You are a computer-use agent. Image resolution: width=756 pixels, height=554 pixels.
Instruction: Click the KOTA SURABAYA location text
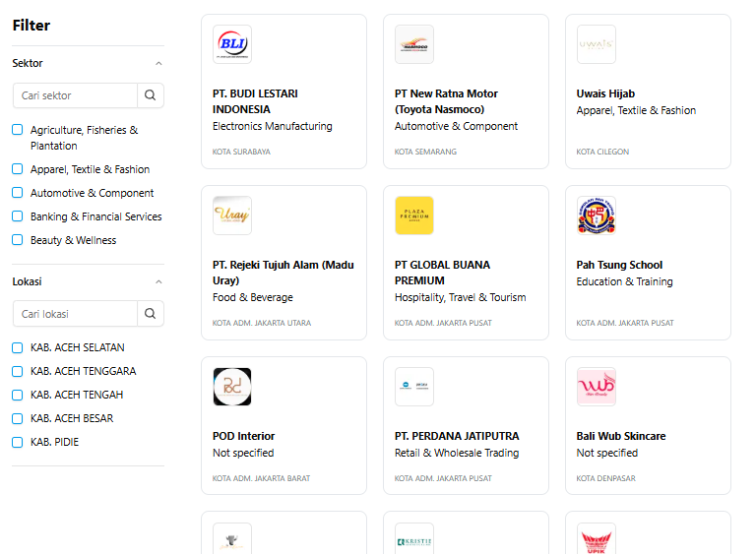241,152
